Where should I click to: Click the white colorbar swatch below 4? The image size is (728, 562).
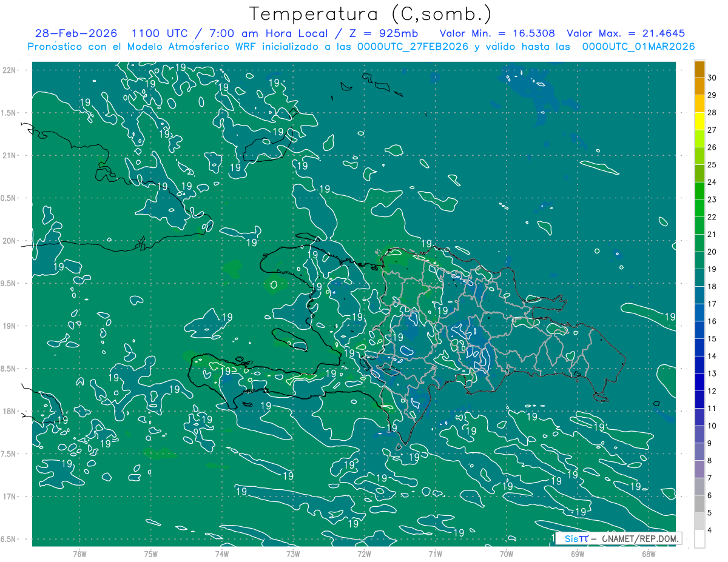coord(699,539)
